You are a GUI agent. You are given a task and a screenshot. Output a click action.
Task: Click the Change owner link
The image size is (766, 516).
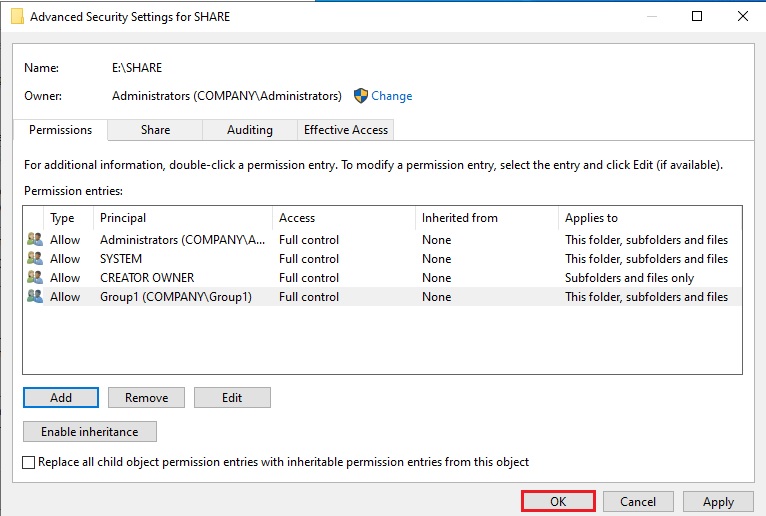391,96
